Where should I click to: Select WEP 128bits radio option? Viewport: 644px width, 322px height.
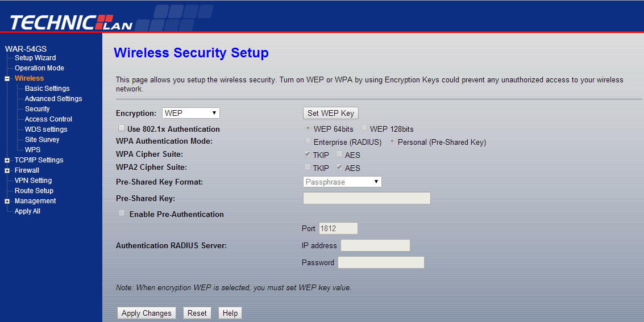[364, 128]
